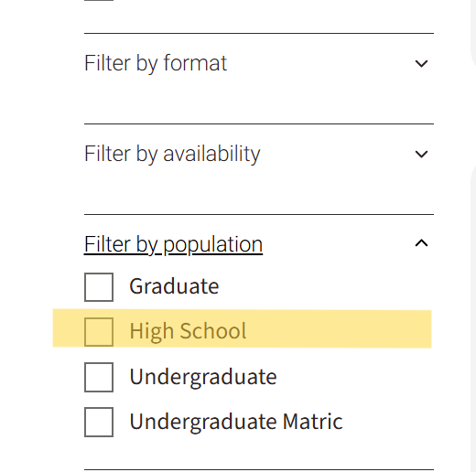The width and height of the screenshot is (476, 472).
Task: Choose the Undergraduate label text
Action: tap(203, 377)
